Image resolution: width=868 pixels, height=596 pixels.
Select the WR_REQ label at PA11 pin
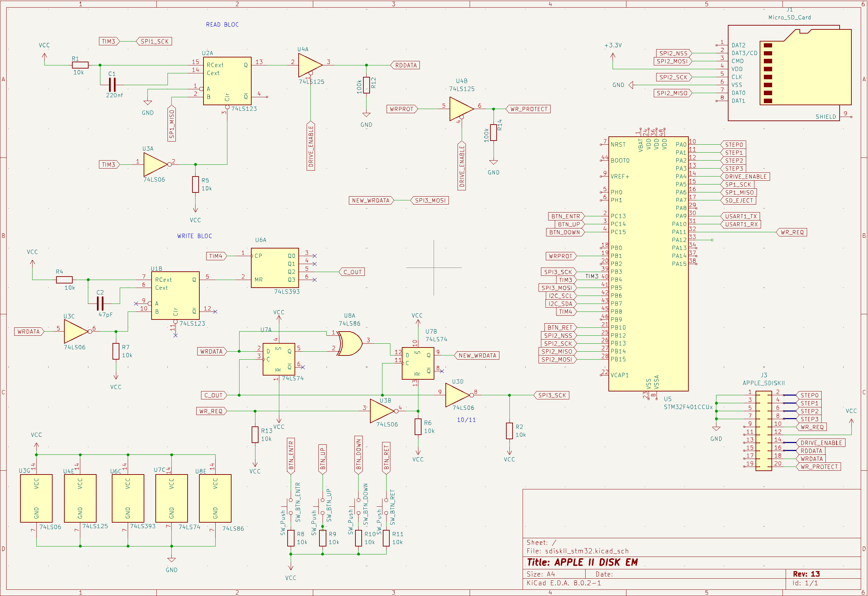pyautogui.click(x=792, y=232)
